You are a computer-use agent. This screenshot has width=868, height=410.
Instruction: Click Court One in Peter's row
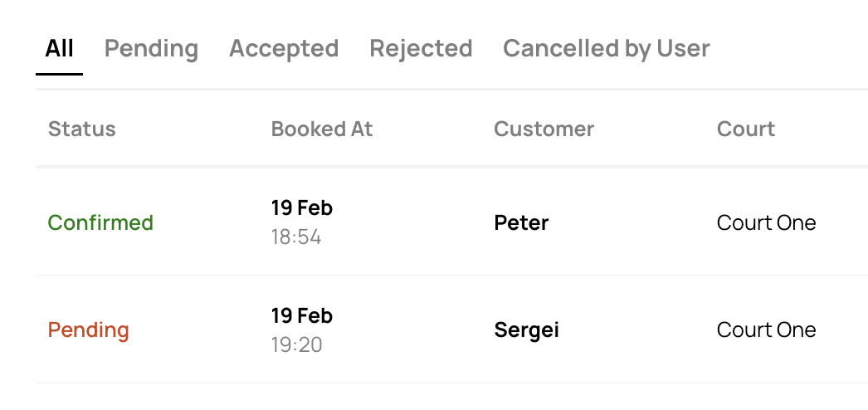tap(766, 223)
